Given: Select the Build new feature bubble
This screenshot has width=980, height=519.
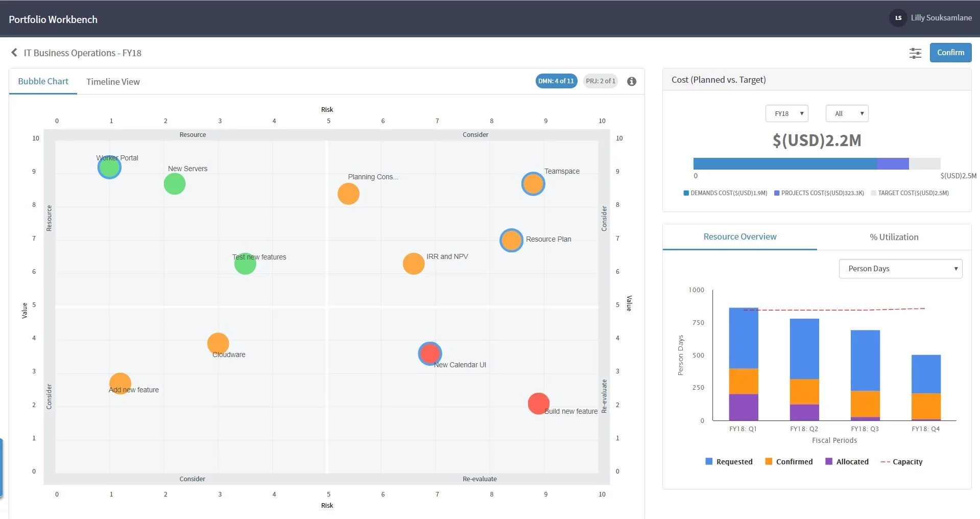Looking at the screenshot, I should pos(538,403).
